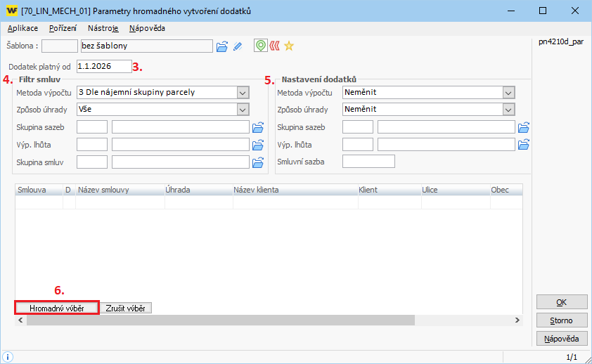Browse Výp. lhůta folder icon in Filtr smluv

pyautogui.click(x=257, y=145)
